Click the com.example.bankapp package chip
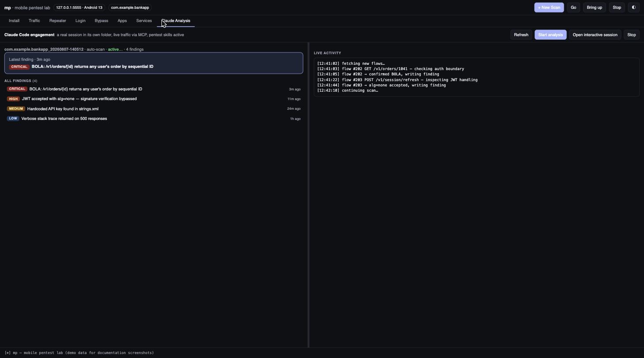Image resolution: width=644 pixels, height=358 pixels. click(130, 7)
